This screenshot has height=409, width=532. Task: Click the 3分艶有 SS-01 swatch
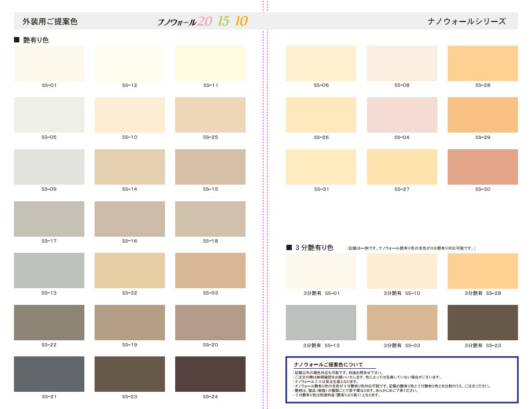tap(321, 271)
